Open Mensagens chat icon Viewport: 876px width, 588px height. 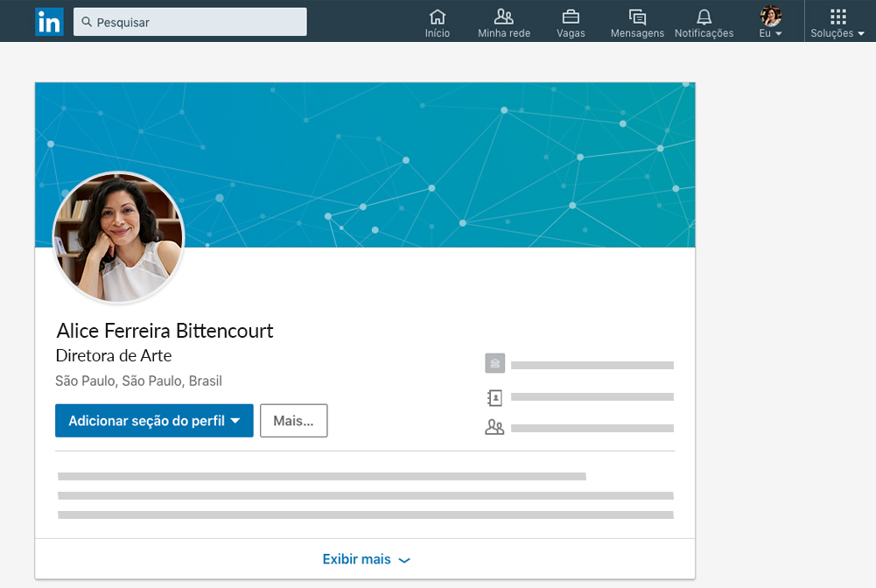pos(637,17)
